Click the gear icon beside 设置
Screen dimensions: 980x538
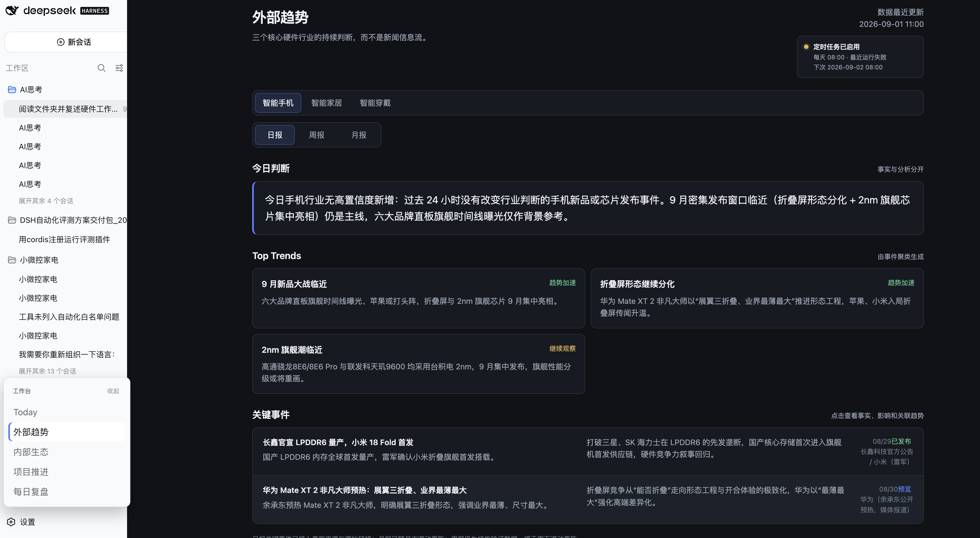pyautogui.click(x=11, y=522)
